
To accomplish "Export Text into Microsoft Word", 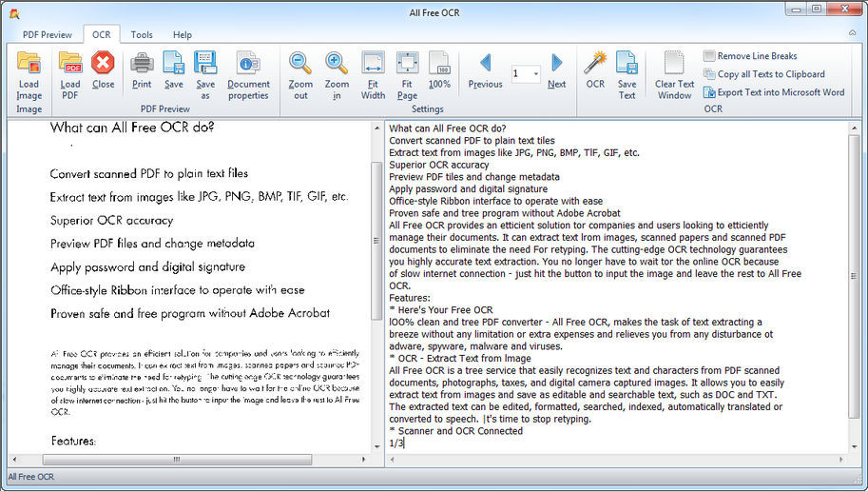I will click(x=774, y=92).
